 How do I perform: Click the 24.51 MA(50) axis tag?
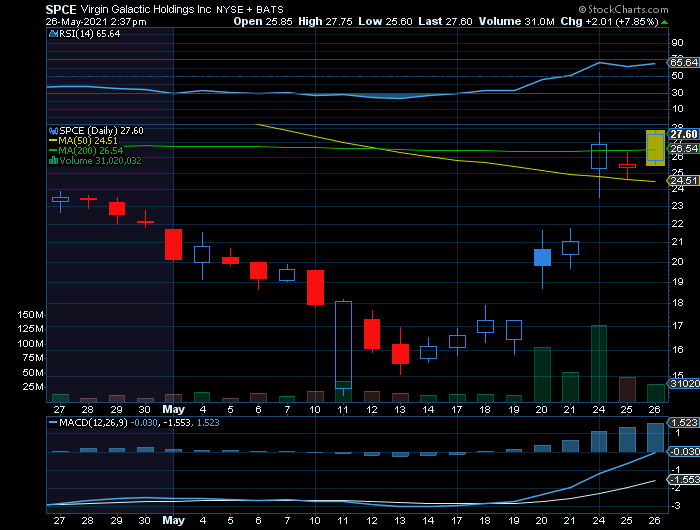click(x=683, y=180)
